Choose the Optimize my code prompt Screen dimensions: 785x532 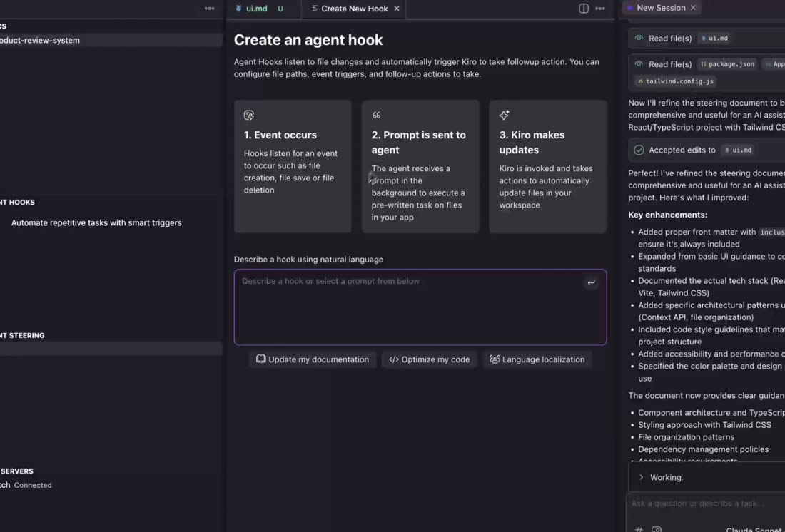pos(429,359)
